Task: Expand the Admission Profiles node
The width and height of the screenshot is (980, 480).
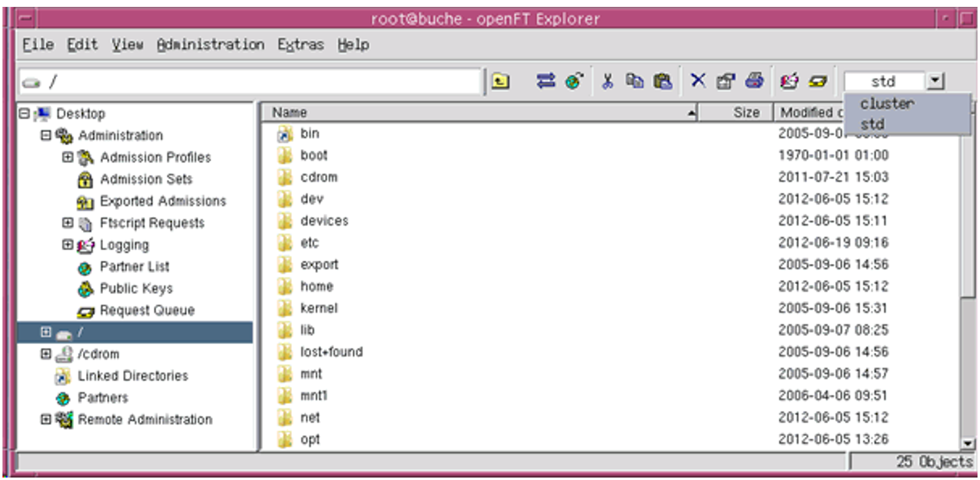Action: [68, 157]
